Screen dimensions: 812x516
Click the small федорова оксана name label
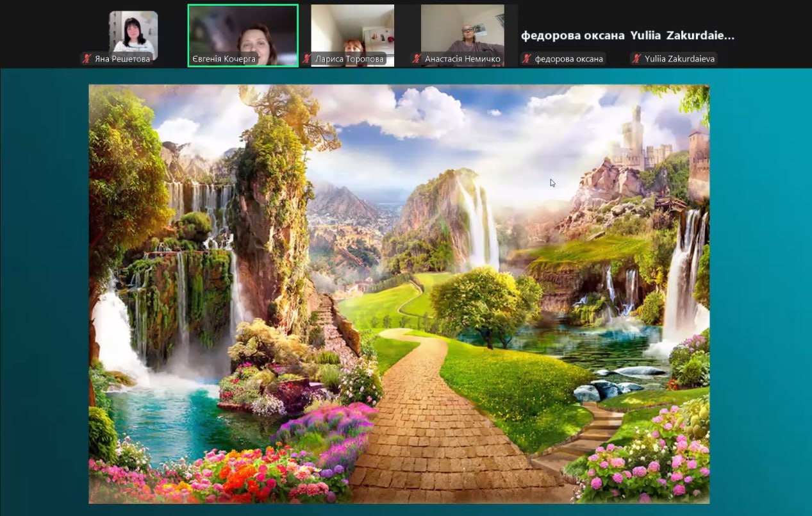tap(568, 59)
